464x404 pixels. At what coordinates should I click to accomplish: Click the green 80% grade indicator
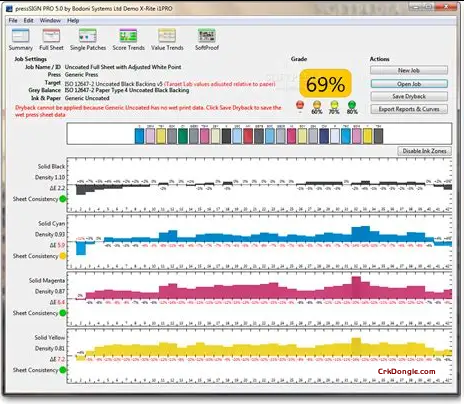pos(352,105)
